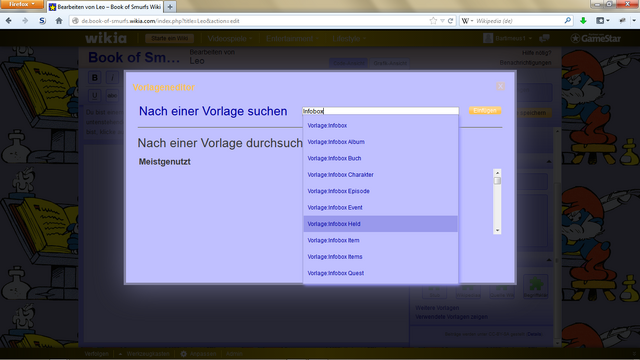Click the address bar URL
Viewport: 640px width, 360px height.
pos(160,21)
